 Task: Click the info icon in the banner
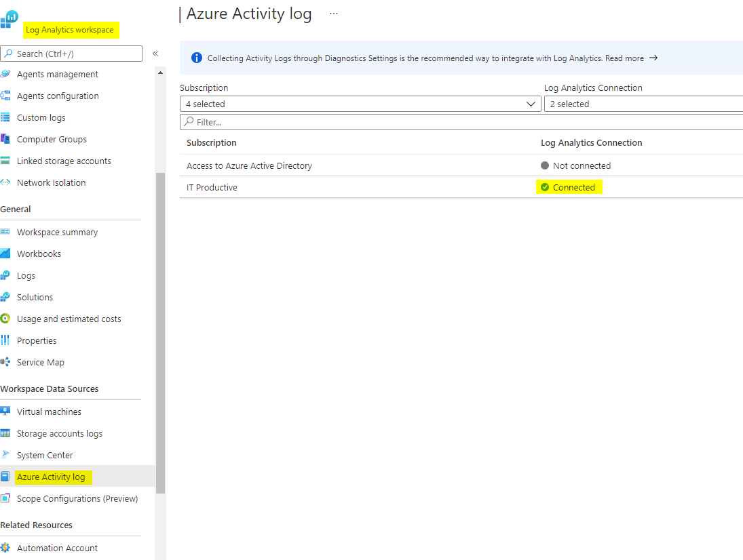pos(196,58)
